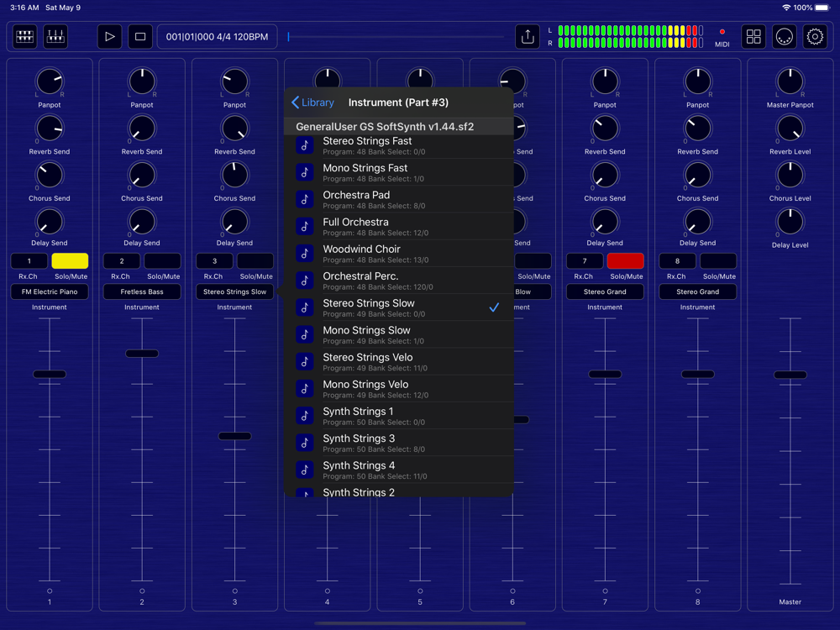This screenshot has height=630, width=840.
Task: Click channel 2 Reverb Send knob
Action: coord(142,129)
